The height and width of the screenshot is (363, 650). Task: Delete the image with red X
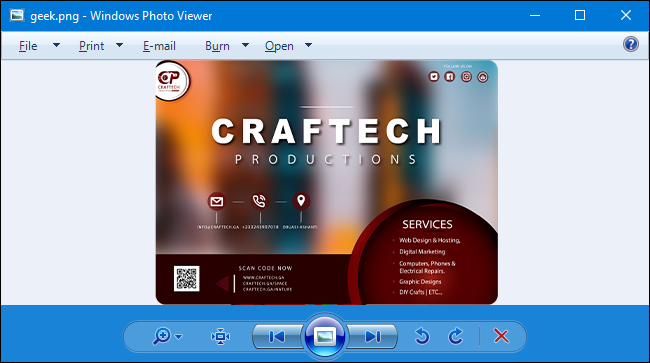coord(502,336)
